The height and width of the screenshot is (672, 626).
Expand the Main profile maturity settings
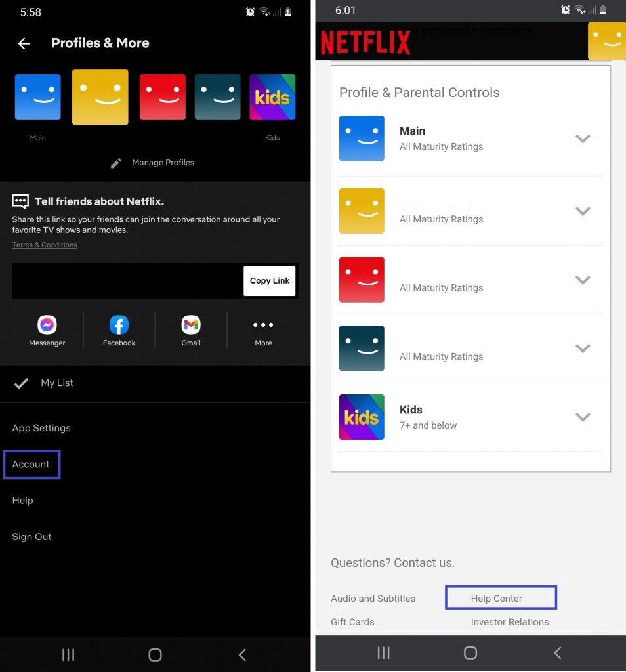point(583,138)
